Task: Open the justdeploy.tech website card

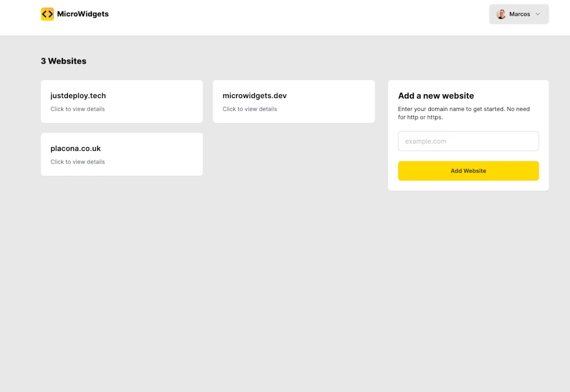Action: point(121,101)
